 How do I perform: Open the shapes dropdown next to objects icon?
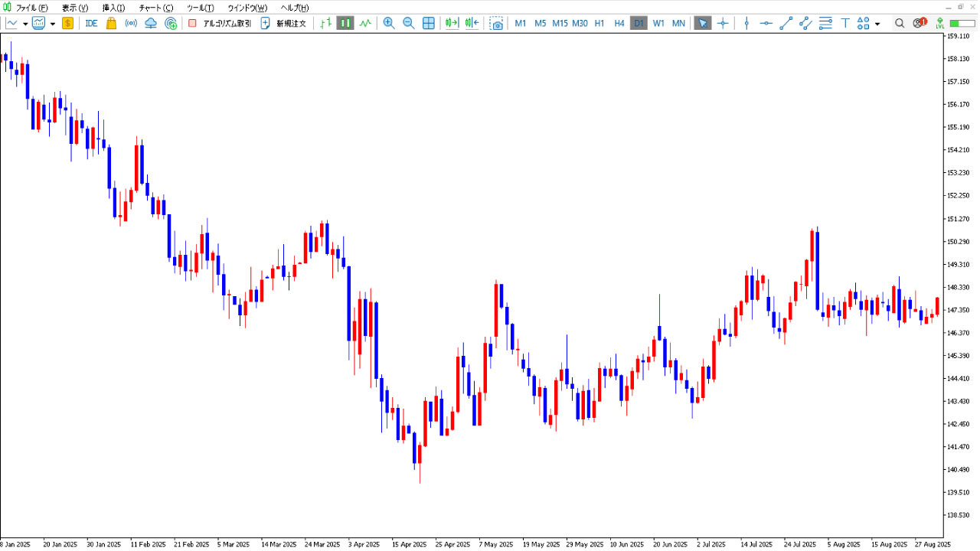coord(877,23)
